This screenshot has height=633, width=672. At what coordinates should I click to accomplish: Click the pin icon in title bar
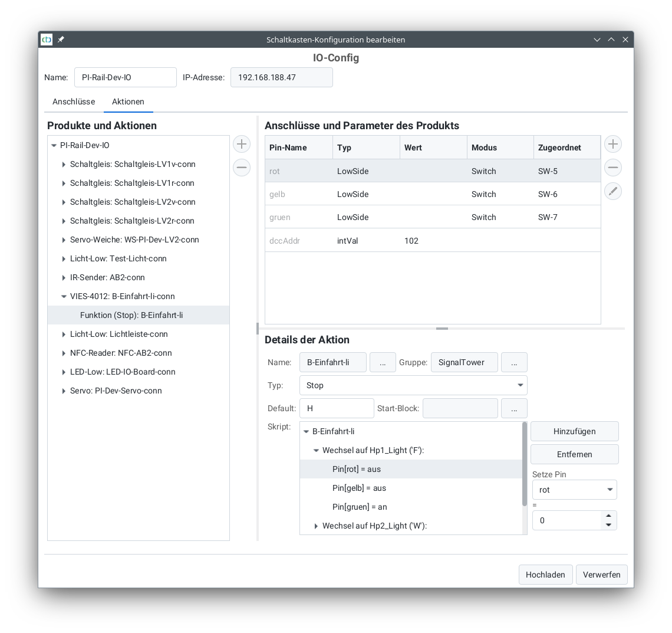click(61, 40)
